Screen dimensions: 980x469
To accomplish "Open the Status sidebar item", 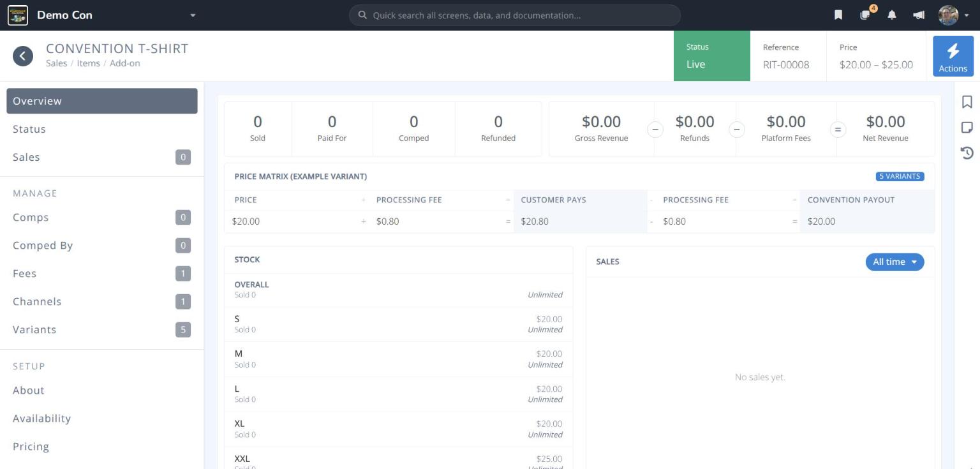I will pos(102,129).
